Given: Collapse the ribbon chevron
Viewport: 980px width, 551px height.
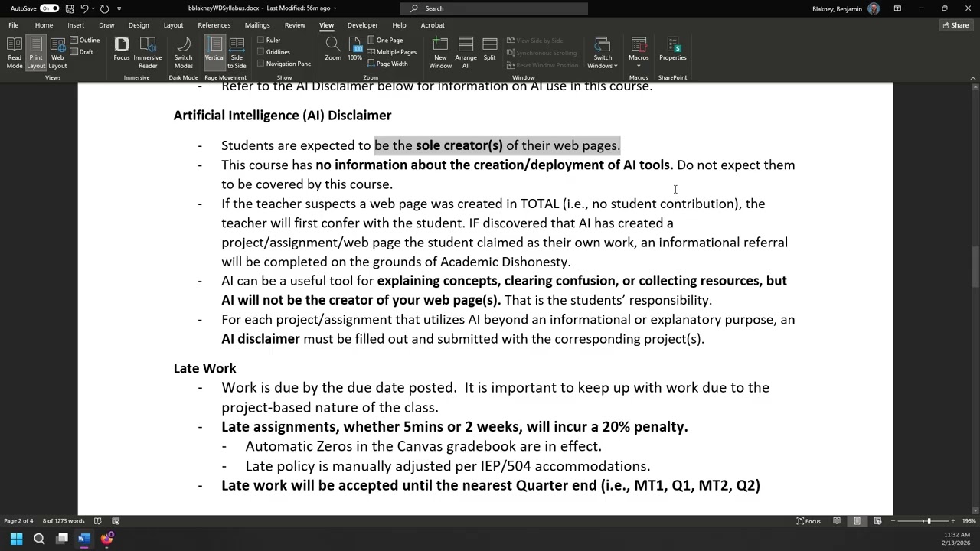Looking at the screenshot, I should click(973, 77).
